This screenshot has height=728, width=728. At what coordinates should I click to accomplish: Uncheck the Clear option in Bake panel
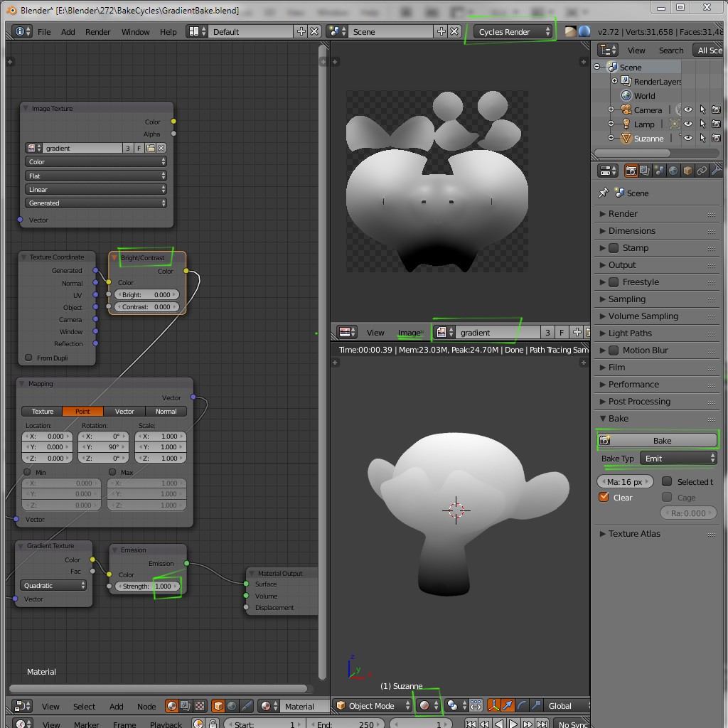pos(604,497)
